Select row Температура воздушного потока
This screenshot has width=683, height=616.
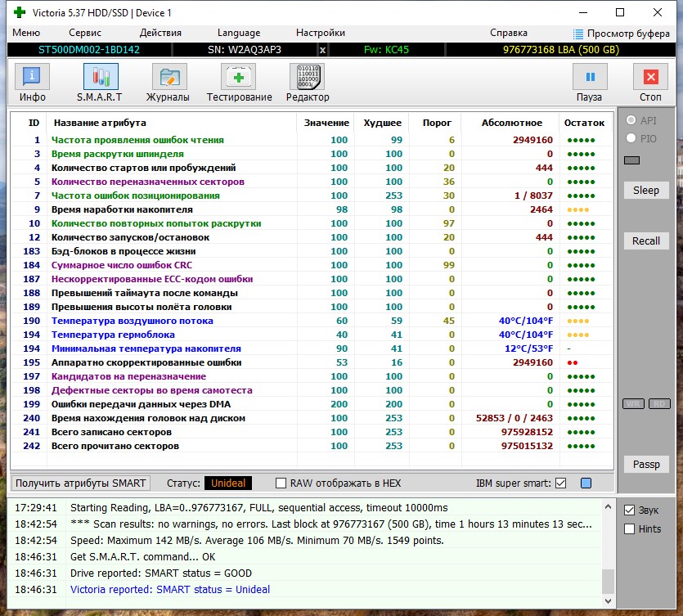312,321
